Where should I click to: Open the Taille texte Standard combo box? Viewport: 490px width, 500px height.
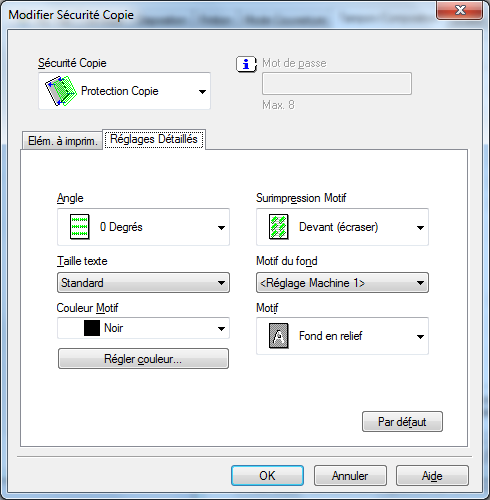coord(143,283)
